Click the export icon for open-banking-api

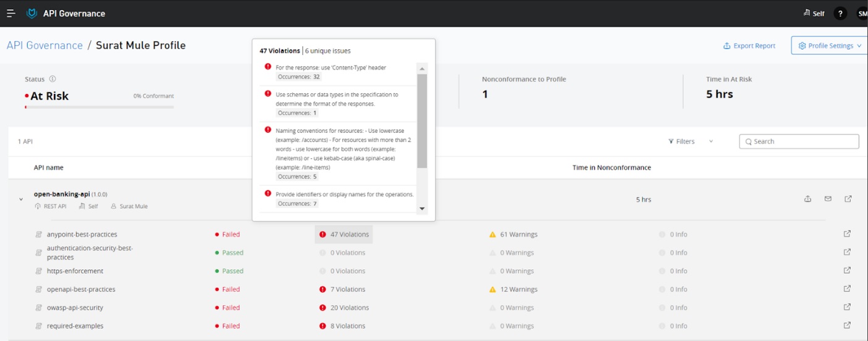click(807, 199)
